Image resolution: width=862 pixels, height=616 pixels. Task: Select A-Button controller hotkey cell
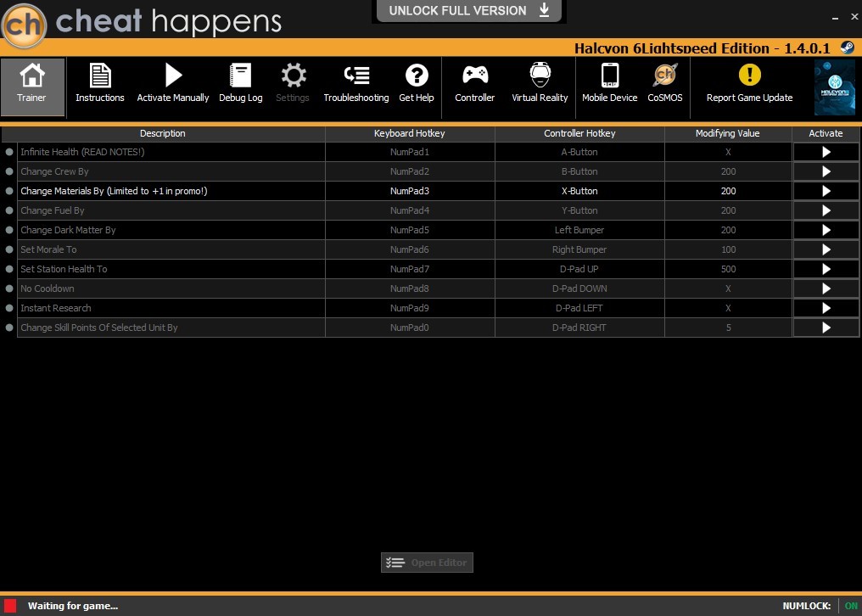[579, 153]
